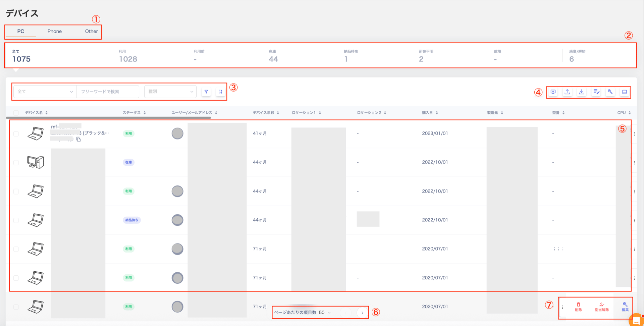Filter by 所在不明 2 status count
This screenshot has height=326, width=644.
[426, 56]
